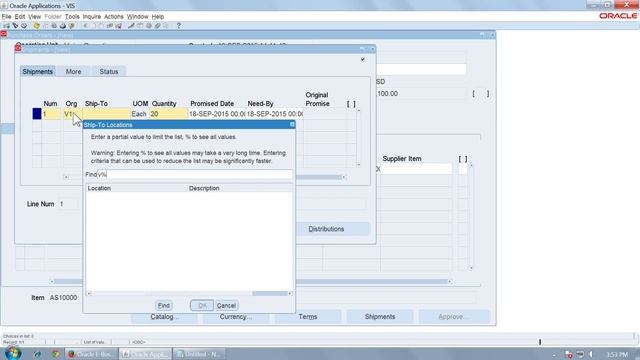This screenshot has width=640, height=360.
Task: Close the Ship-To Locations dialog
Action: coord(292,124)
